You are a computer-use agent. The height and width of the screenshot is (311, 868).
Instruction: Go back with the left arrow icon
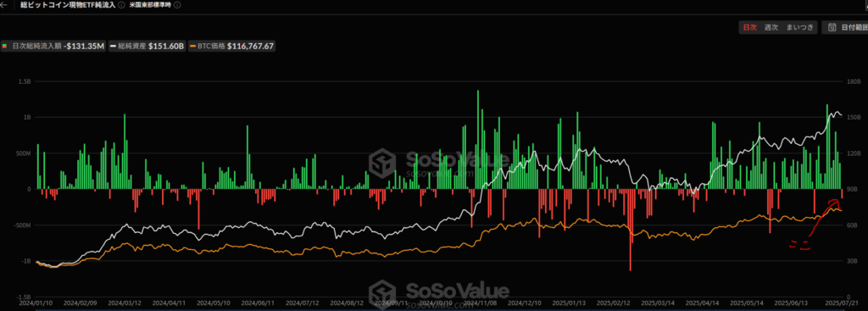[4, 5]
